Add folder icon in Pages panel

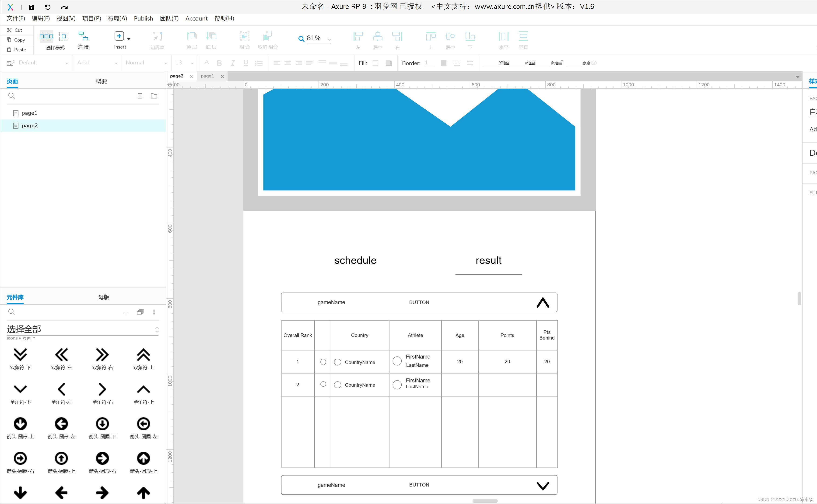click(154, 96)
